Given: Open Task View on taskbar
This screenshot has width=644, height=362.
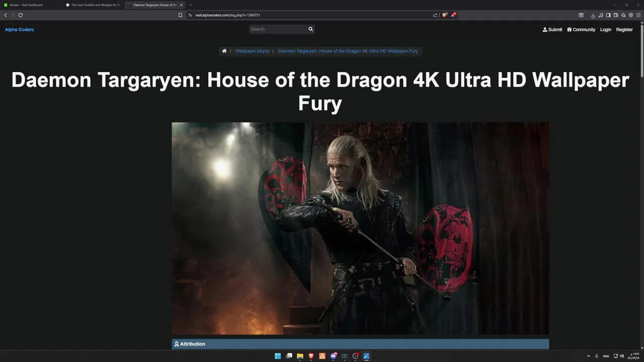Looking at the screenshot, I should tap(289, 356).
